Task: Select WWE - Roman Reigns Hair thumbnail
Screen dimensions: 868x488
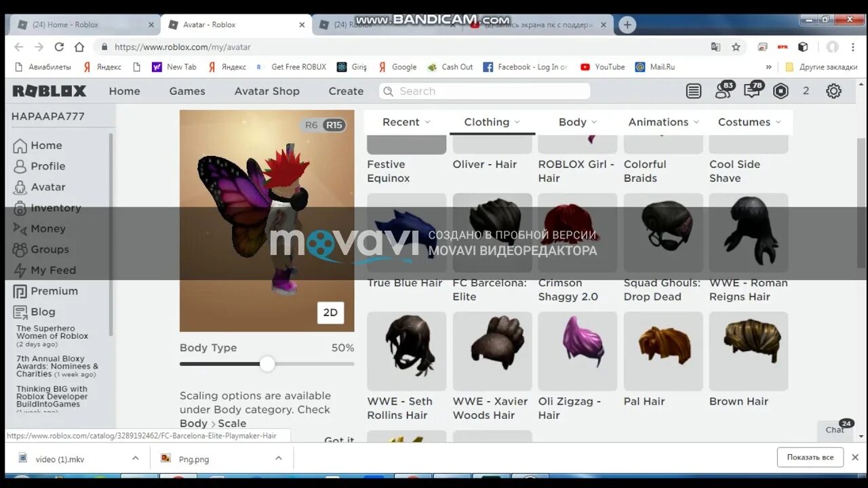Action: click(x=749, y=232)
